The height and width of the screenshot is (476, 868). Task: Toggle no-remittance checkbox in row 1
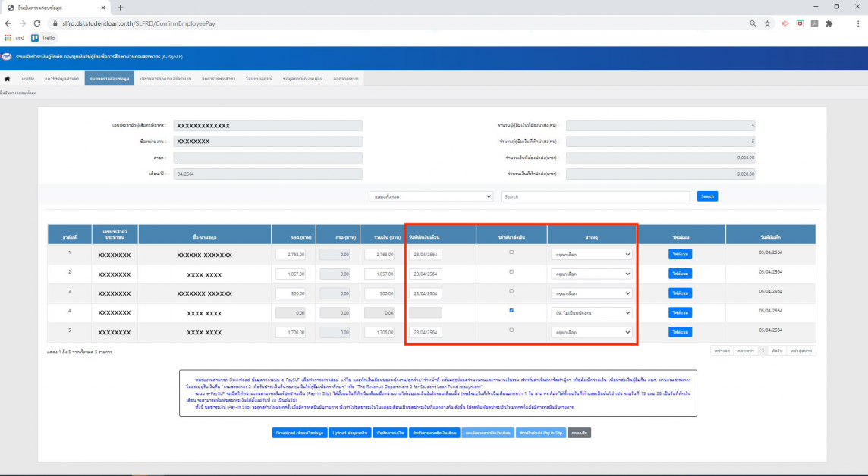pyautogui.click(x=511, y=252)
